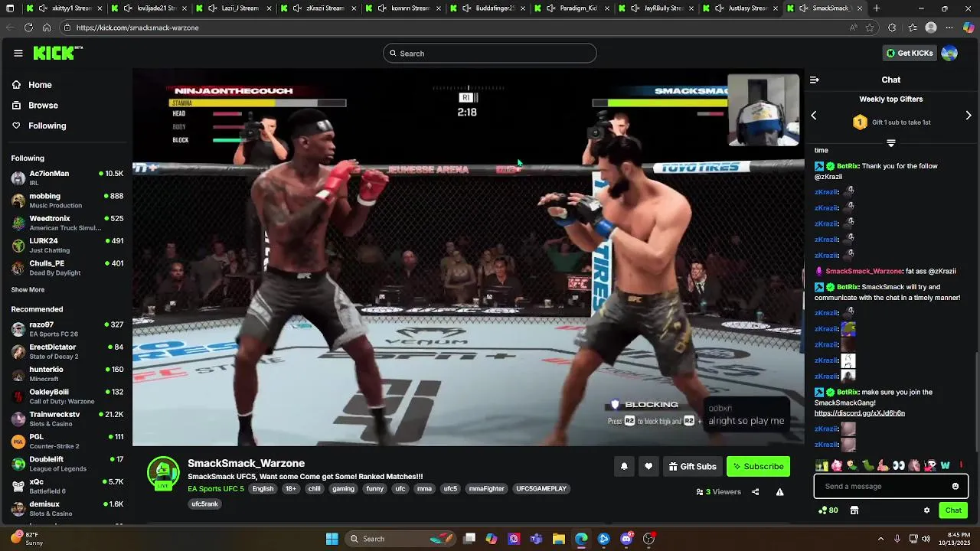Click the Get KICKs button
Viewport: 980px width, 551px height.
(910, 53)
